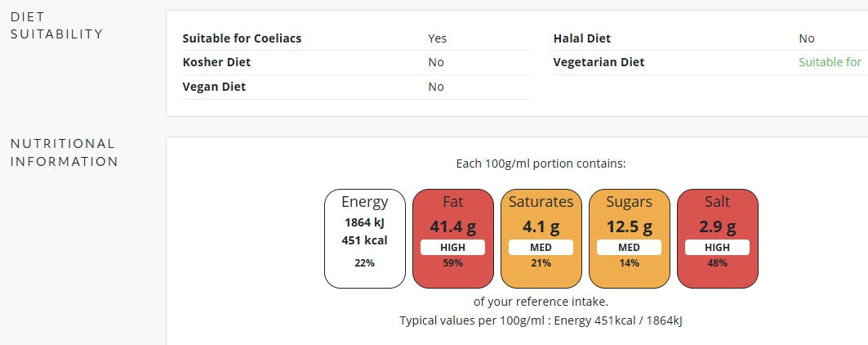Click the orange Sugars nutrition tile
Image resolution: width=868 pixels, height=345 pixels.
(x=630, y=239)
